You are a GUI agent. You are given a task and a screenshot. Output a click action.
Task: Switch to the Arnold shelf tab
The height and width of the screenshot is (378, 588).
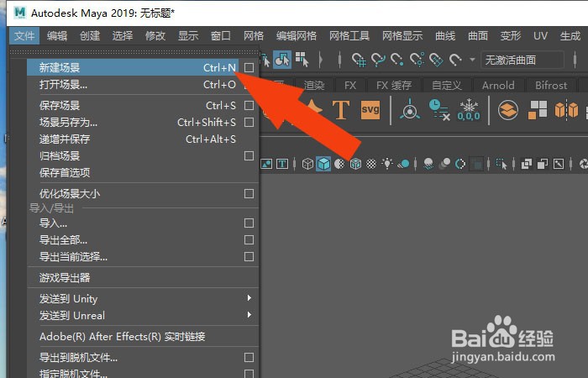(x=498, y=86)
